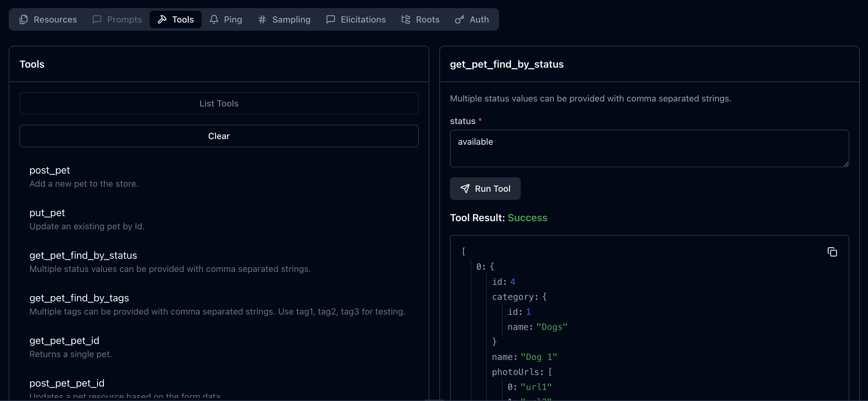
Task: Select the put_pet tool entry
Action: [47, 213]
